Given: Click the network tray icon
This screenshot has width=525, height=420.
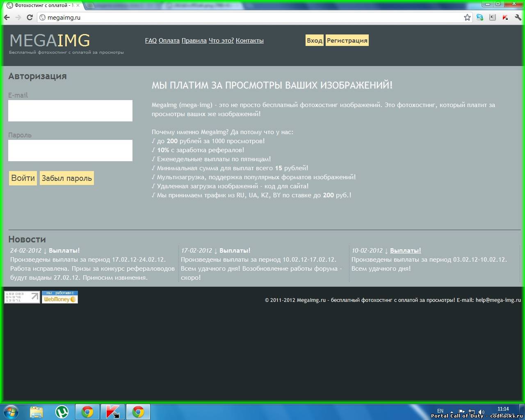Looking at the screenshot, I should 472,412.
